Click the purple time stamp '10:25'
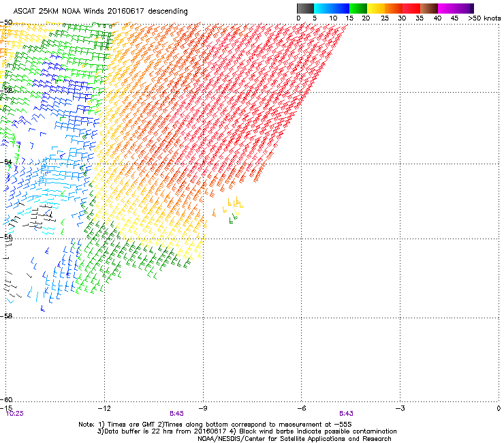Image resolution: width=504 pixels, height=443 pixels. [15, 414]
